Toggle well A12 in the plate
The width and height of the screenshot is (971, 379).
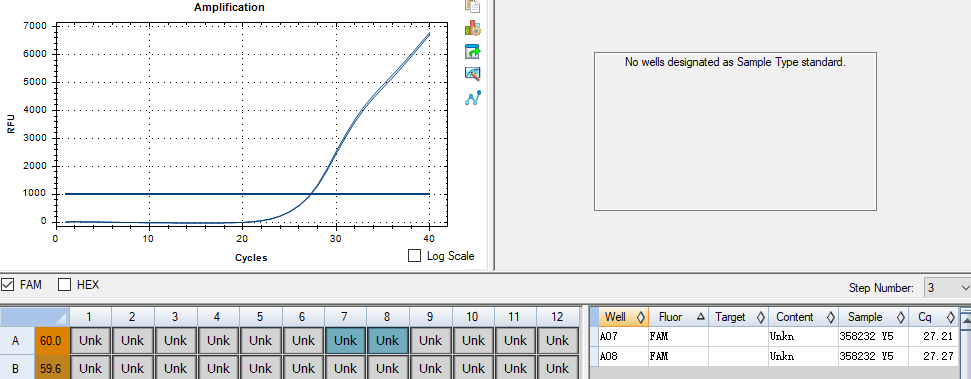coord(557,340)
